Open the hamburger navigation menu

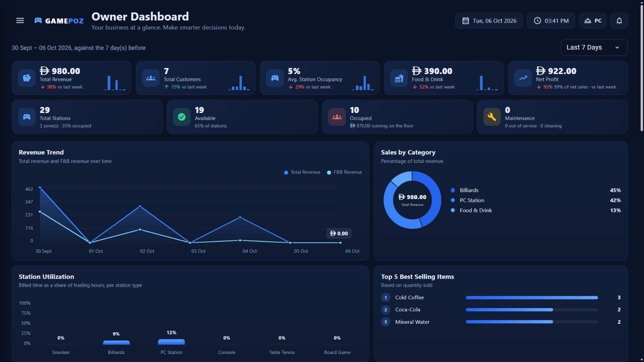tap(20, 21)
